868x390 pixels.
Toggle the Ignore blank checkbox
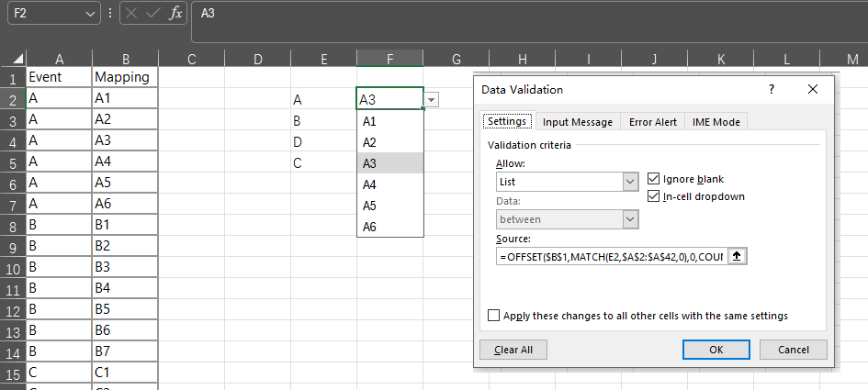click(653, 179)
